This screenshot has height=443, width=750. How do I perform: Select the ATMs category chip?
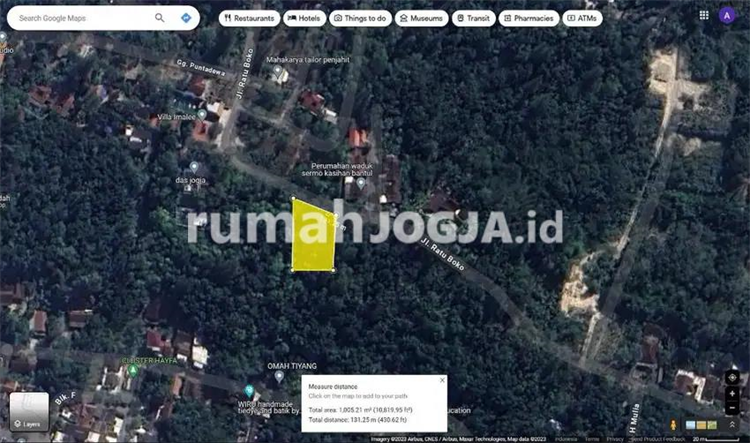pos(582,18)
